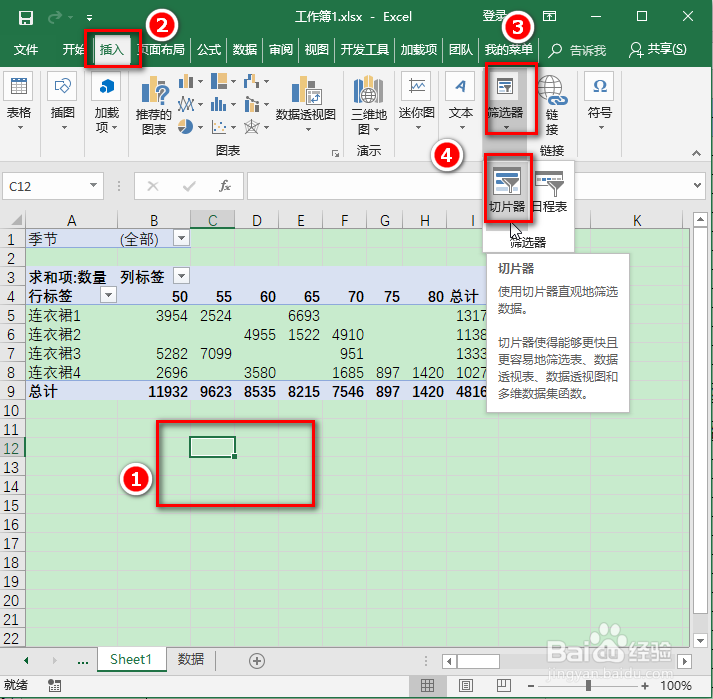Screen dimensions: 713x699
Task: Switch to the Review (审阅) tab
Action: coord(281,49)
